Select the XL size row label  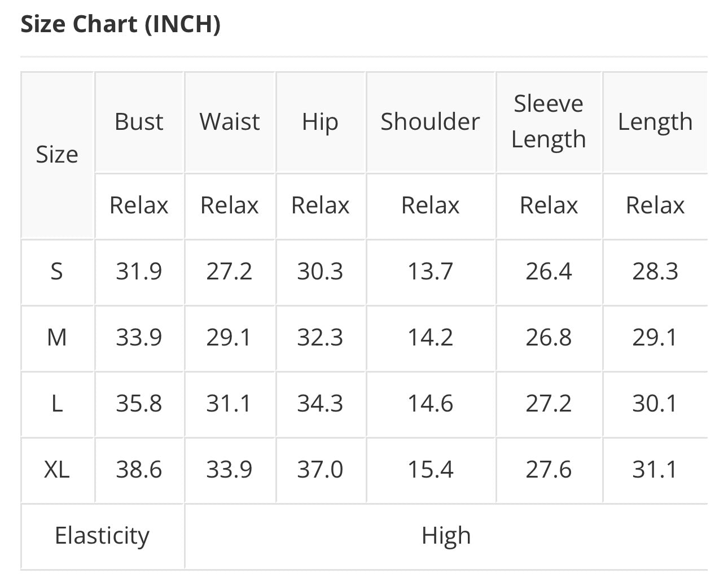[57, 470]
